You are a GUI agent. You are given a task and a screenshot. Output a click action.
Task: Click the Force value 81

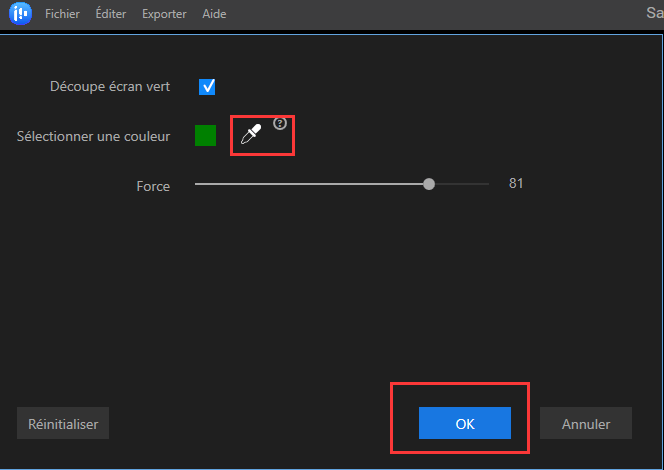point(516,183)
